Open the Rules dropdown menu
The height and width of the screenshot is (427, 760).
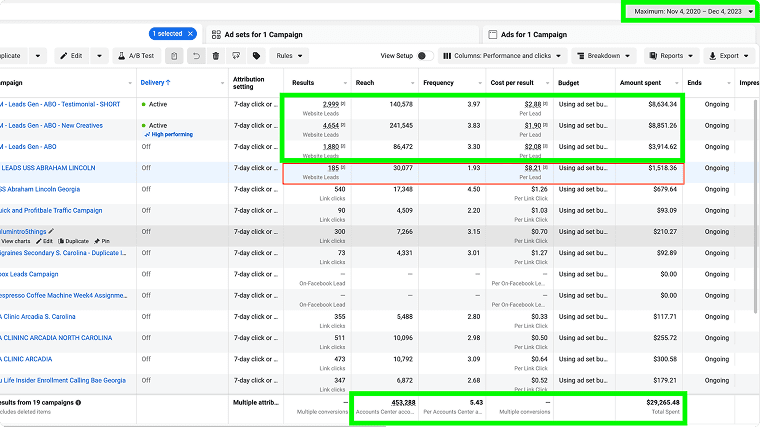(x=291, y=56)
